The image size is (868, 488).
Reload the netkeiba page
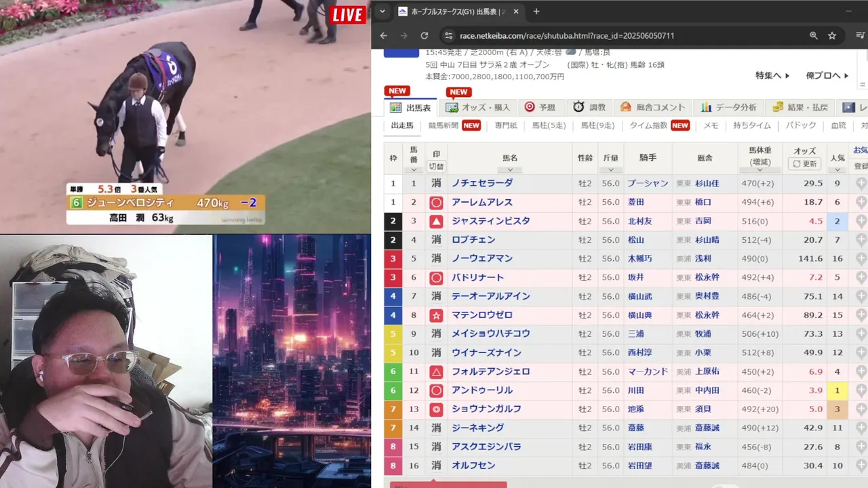pos(425,36)
